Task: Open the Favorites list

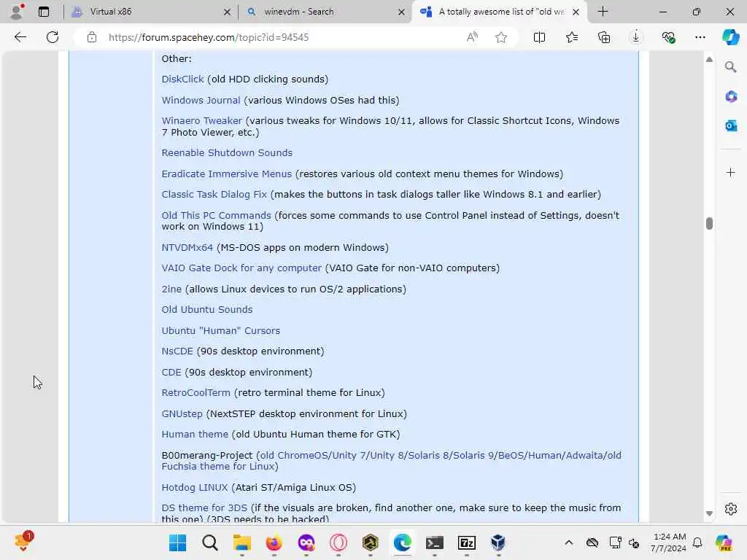Action: pyautogui.click(x=572, y=37)
